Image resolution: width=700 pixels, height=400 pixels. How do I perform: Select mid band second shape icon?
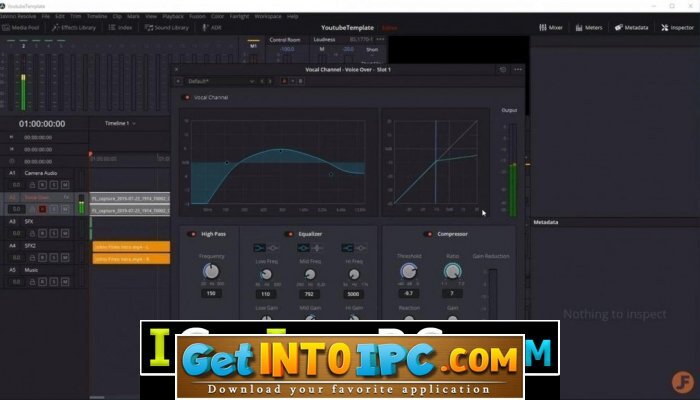point(317,248)
